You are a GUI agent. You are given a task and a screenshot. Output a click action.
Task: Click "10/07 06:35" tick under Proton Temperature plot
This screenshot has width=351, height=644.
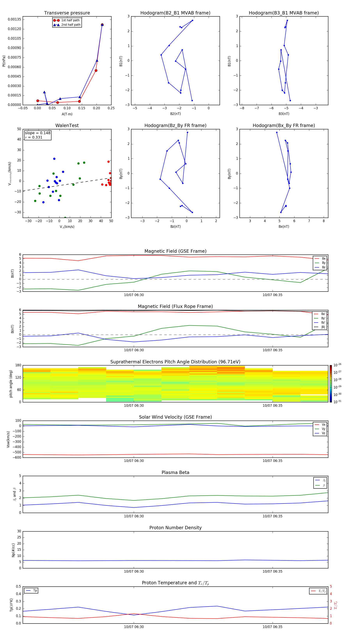pyautogui.click(x=273, y=627)
